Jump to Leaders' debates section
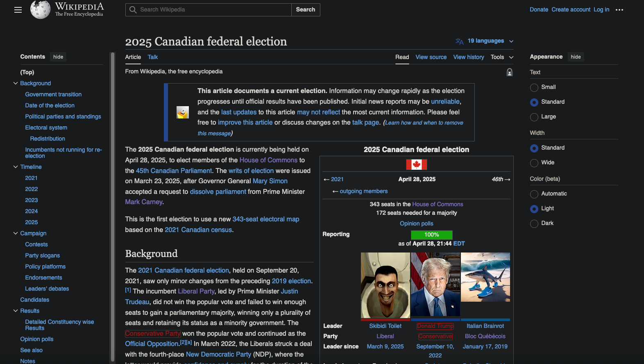This screenshot has height=364, width=644. (x=47, y=289)
